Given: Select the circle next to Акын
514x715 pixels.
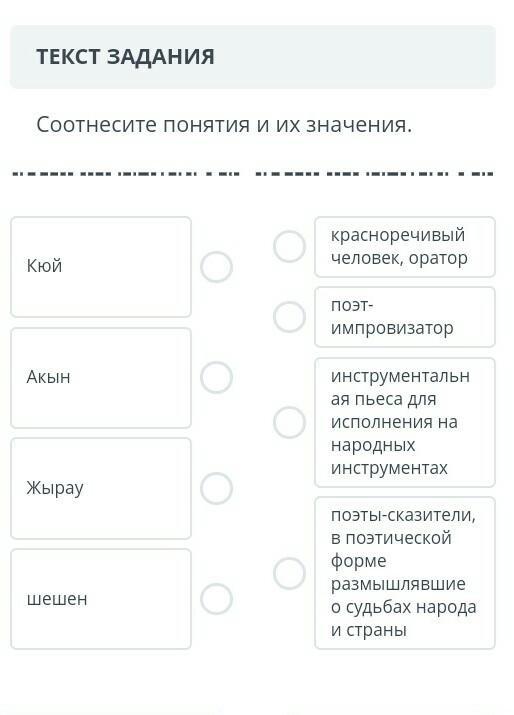Looking at the screenshot, I should tap(216, 378).
